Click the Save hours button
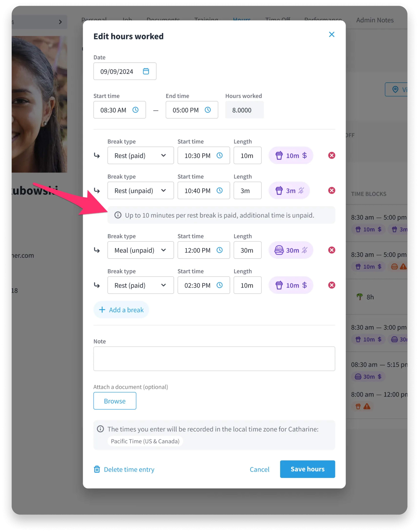This screenshot has width=419, height=532. [307, 469]
